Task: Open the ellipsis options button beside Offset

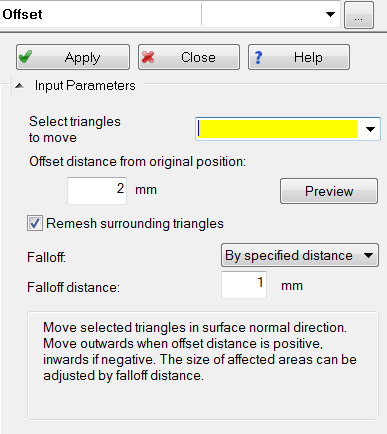Action: tap(359, 15)
